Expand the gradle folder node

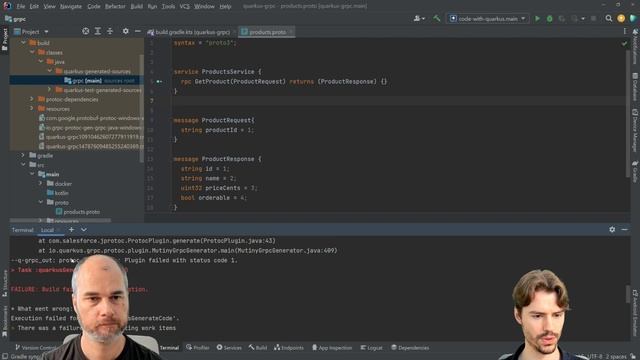(23, 156)
